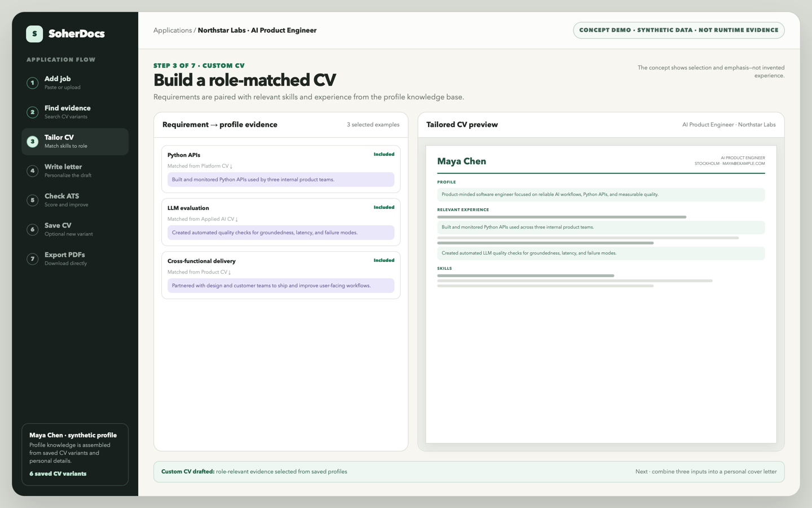
Task: Click the Requirement → profile evidence heading
Action: pos(220,125)
